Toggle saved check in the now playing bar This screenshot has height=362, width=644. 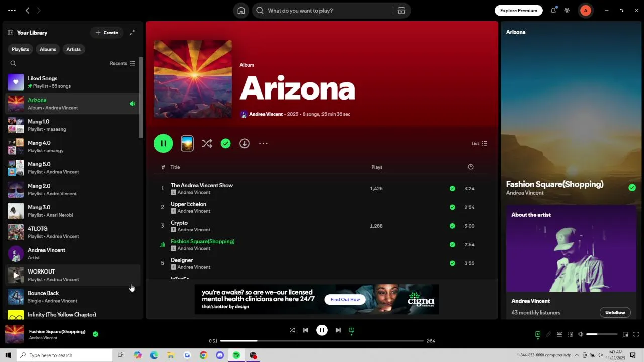pyautogui.click(x=95, y=334)
